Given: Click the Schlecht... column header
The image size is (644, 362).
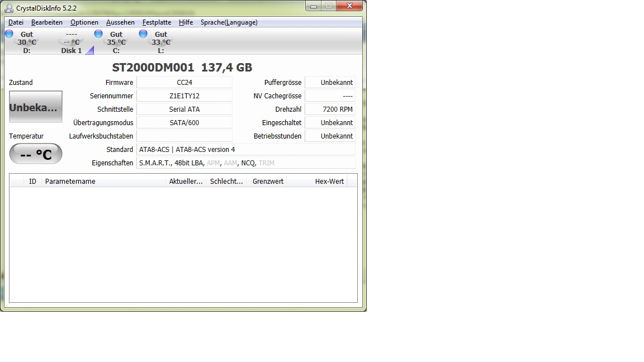Looking at the screenshot, I should pos(226,182).
